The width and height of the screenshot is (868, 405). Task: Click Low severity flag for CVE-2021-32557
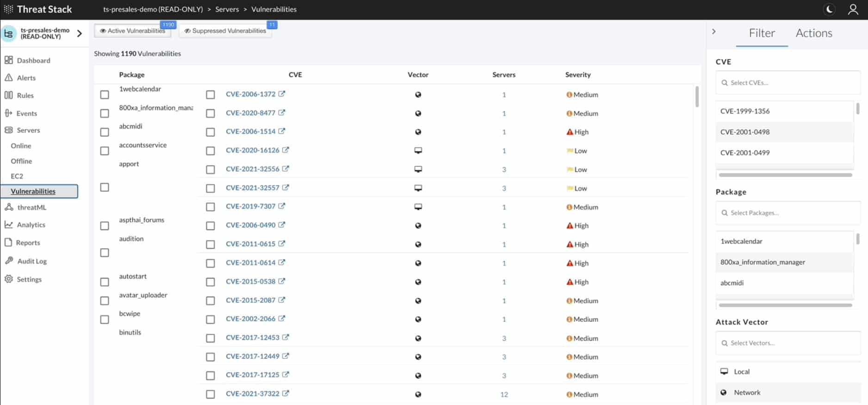click(x=570, y=188)
